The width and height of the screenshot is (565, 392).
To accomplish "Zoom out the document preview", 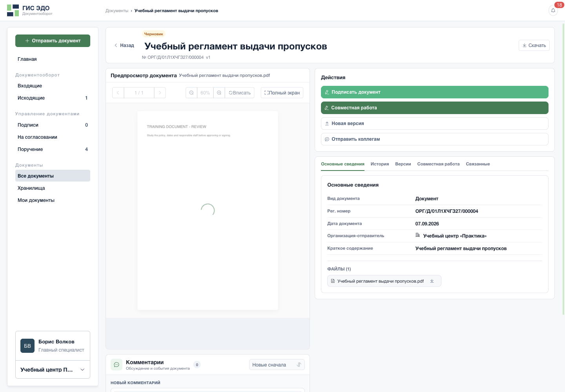I will click(191, 93).
